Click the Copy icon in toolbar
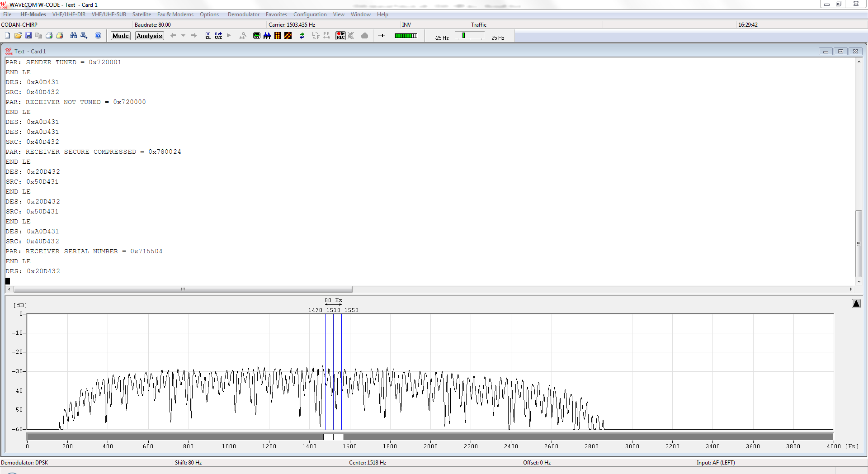Screen dimensions: 868x474 tap(39, 36)
